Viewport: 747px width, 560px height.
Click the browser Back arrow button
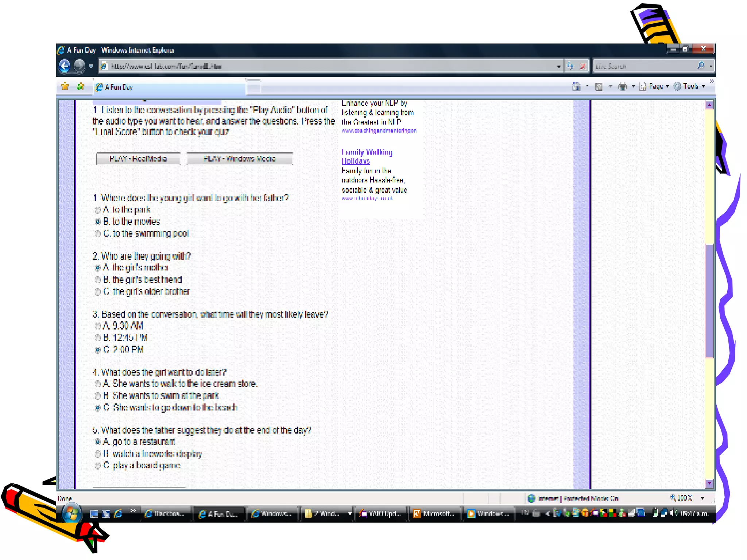(65, 66)
